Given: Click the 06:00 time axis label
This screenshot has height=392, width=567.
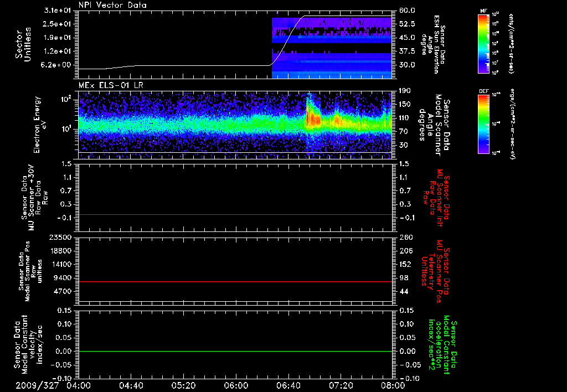Looking at the screenshot, I should [236, 384].
